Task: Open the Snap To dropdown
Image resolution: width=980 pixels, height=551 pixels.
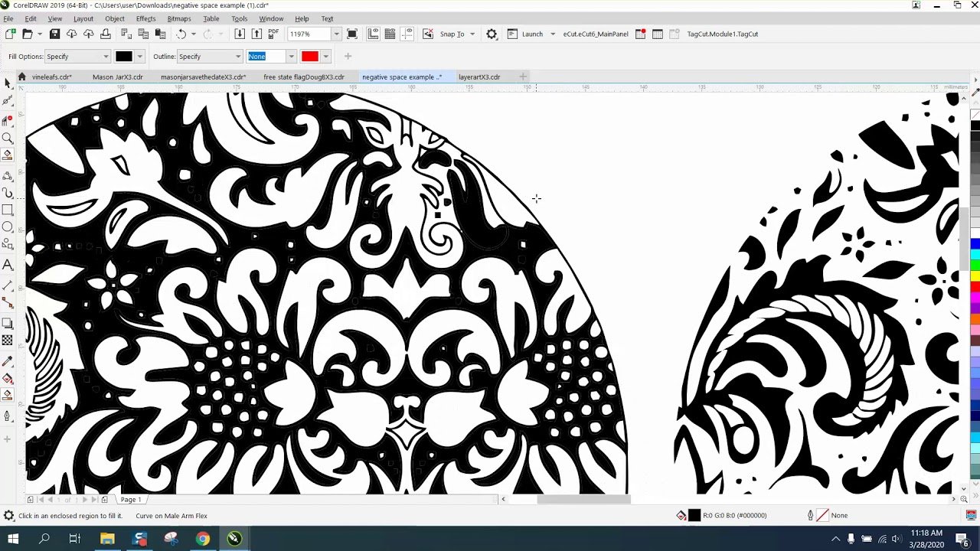Action: point(472,34)
